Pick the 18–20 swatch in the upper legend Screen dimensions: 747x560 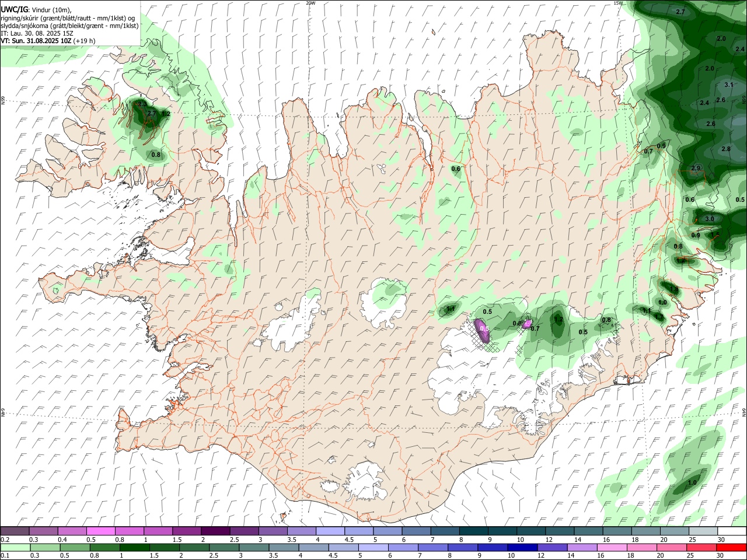(646, 531)
